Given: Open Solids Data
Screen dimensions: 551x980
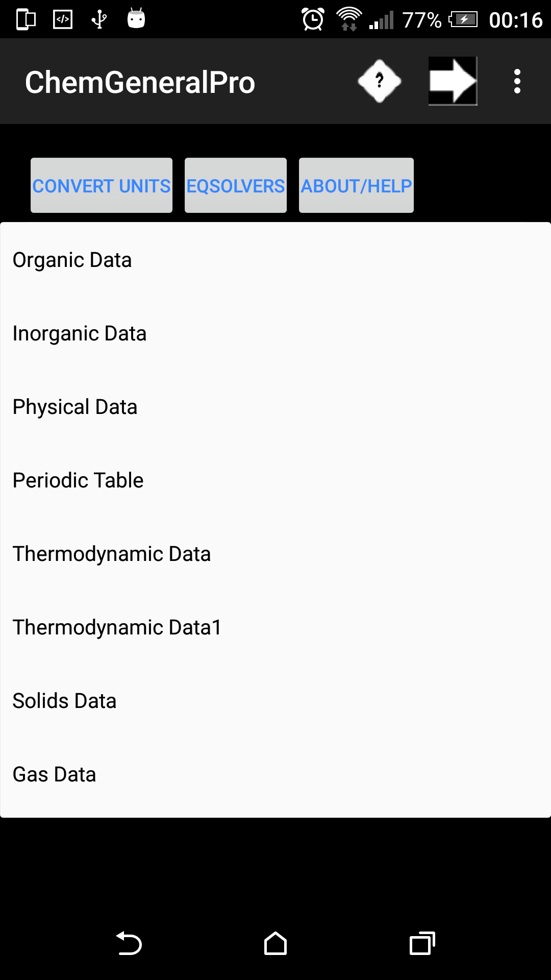Looking at the screenshot, I should [64, 701].
